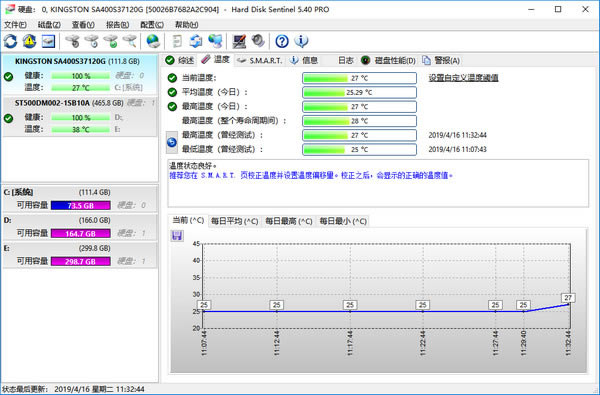Click the E: free space 298.7 GB bar

pyautogui.click(x=81, y=261)
